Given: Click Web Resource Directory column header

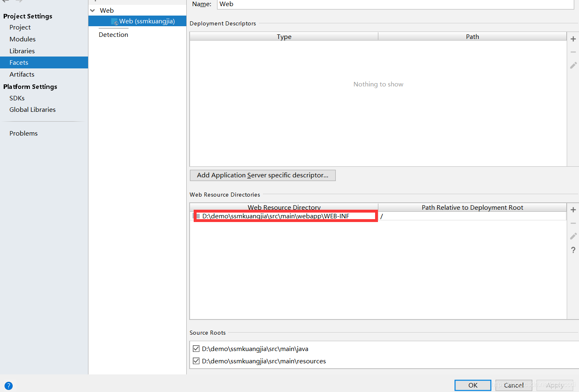Looking at the screenshot, I should click(284, 207).
